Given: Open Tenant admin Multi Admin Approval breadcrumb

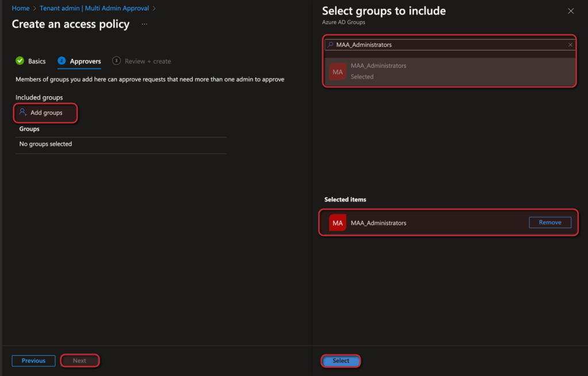Looking at the screenshot, I should pos(94,9).
